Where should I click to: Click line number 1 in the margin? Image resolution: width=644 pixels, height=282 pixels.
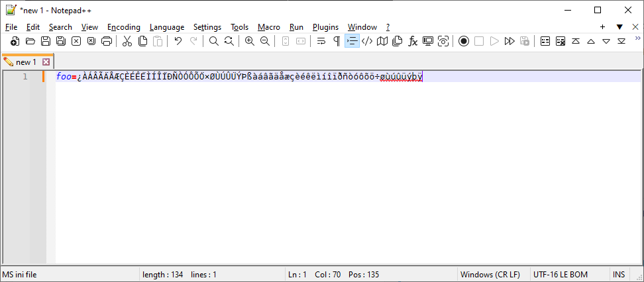click(x=25, y=76)
